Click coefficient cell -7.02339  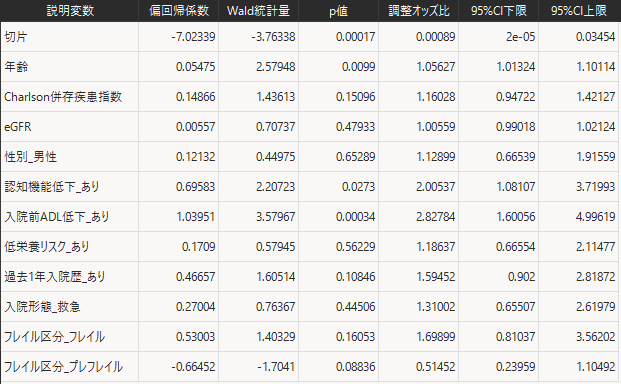tap(179, 37)
